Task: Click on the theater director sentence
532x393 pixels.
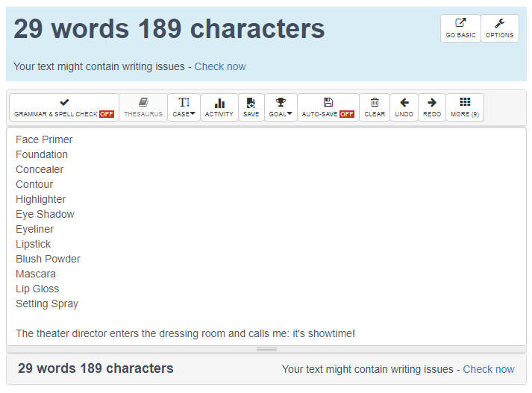Action: pyautogui.click(x=185, y=333)
